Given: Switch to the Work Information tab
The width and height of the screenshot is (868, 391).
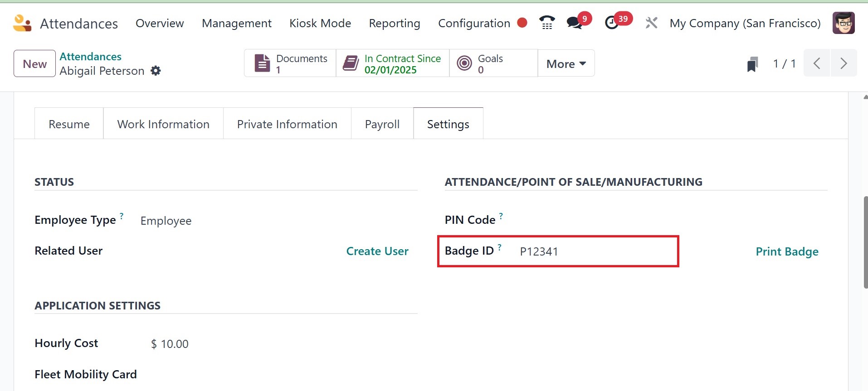Looking at the screenshot, I should click(x=163, y=124).
